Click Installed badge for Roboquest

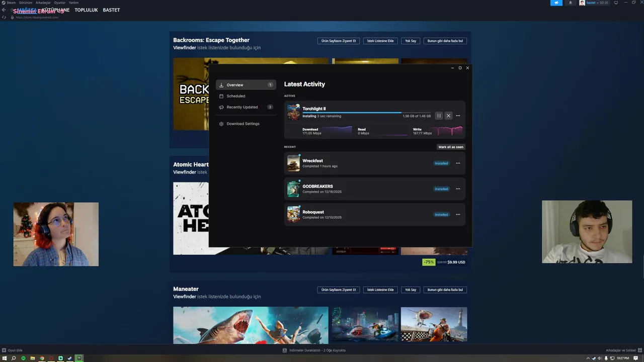441,215
